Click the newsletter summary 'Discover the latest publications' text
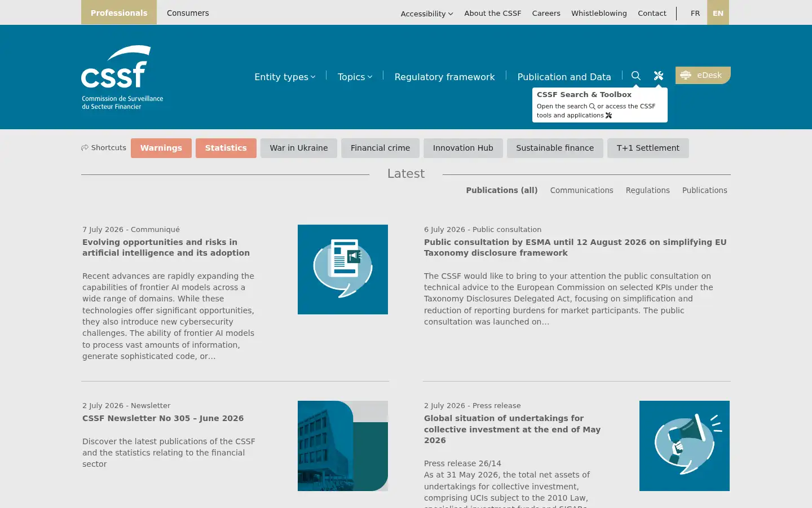This screenshot has width=812, height=508. click(169, 453)
